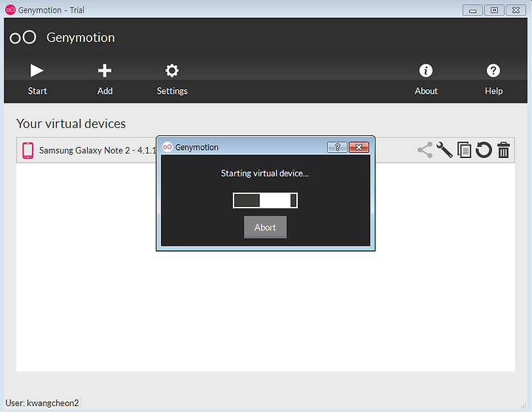
Task: Click the Genymotion logo in the header
Action: (23, 38)
